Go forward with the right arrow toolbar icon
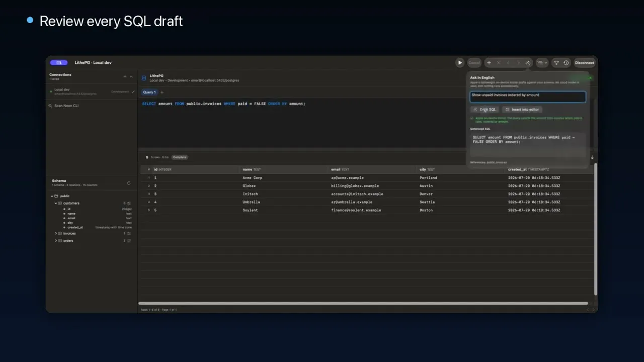 pyautogui.click(x=518, y=63)
